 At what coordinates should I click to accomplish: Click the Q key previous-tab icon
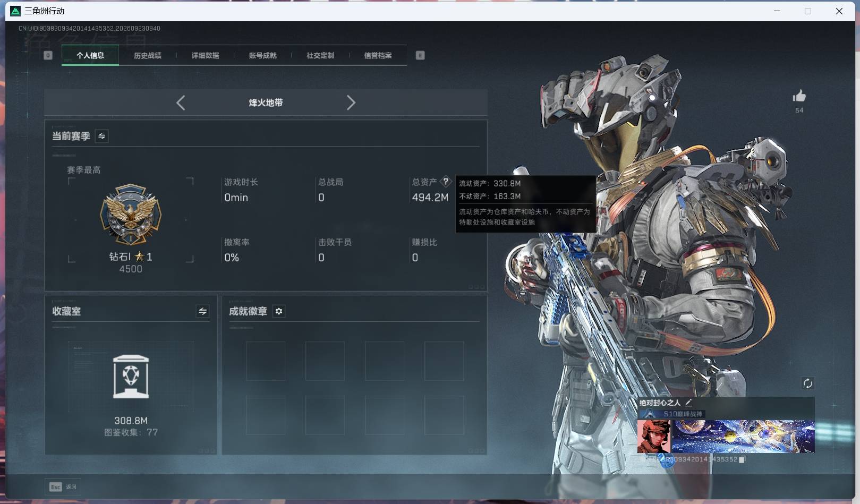coord(48,55)
